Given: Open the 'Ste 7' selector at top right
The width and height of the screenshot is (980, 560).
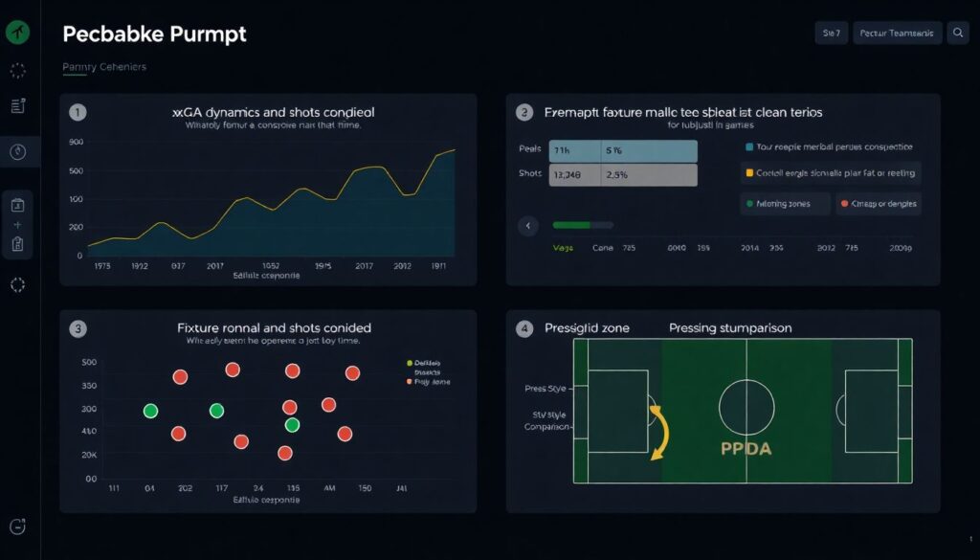Looking at the screenshot, I should [x=831, y=34].
